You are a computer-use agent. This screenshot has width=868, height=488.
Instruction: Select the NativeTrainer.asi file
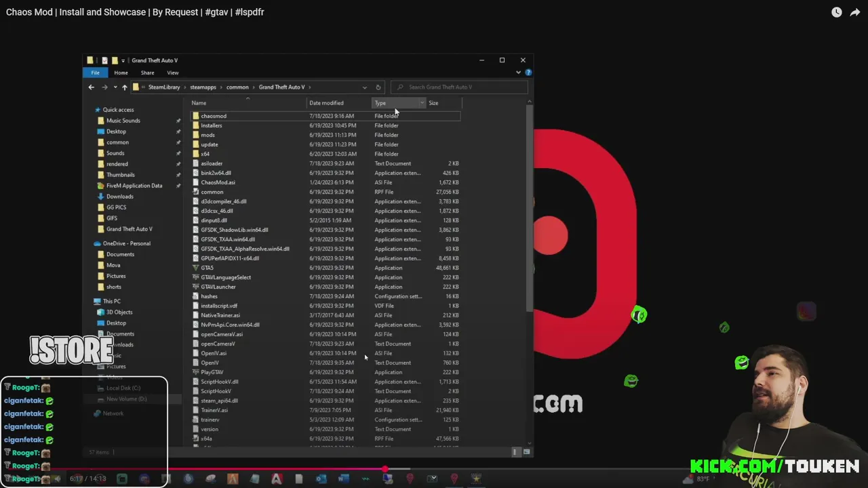point(220,315)
